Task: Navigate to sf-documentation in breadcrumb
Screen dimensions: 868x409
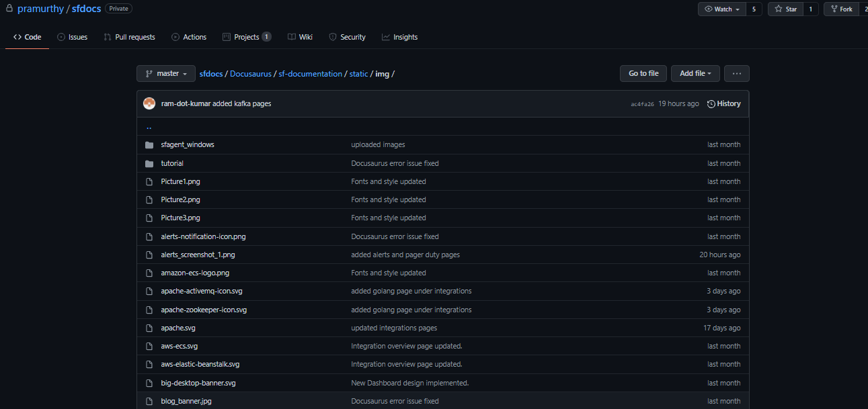Action: pos(310,74)
